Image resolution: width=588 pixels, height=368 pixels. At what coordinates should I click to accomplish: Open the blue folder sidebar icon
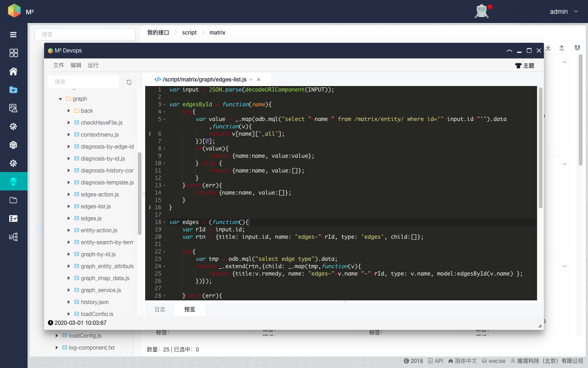click(x=13, y=90)
